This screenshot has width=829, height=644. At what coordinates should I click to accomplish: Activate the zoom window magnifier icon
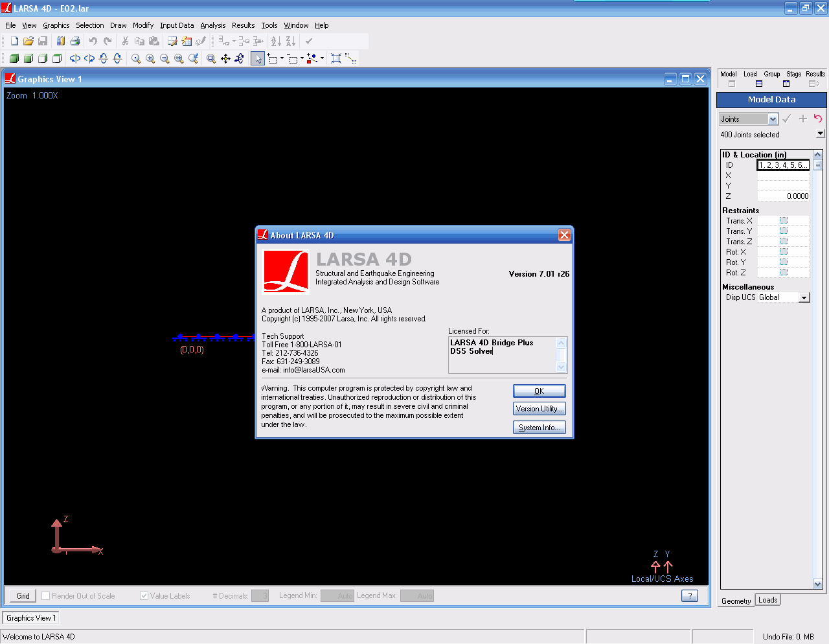click(x=211, y=58)
